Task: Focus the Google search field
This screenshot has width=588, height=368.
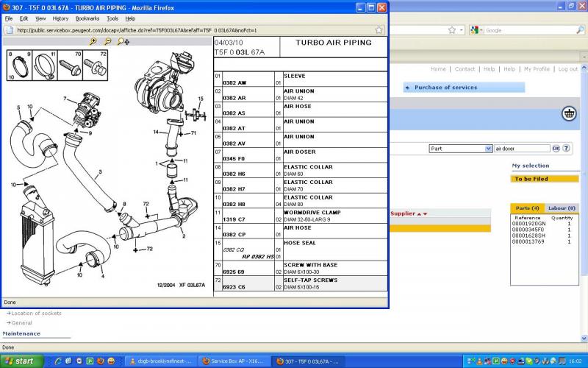Action: 529,30
